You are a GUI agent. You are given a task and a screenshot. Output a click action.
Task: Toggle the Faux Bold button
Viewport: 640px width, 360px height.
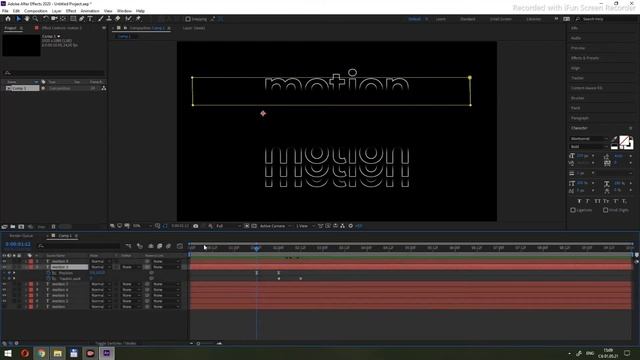[579, 201]
